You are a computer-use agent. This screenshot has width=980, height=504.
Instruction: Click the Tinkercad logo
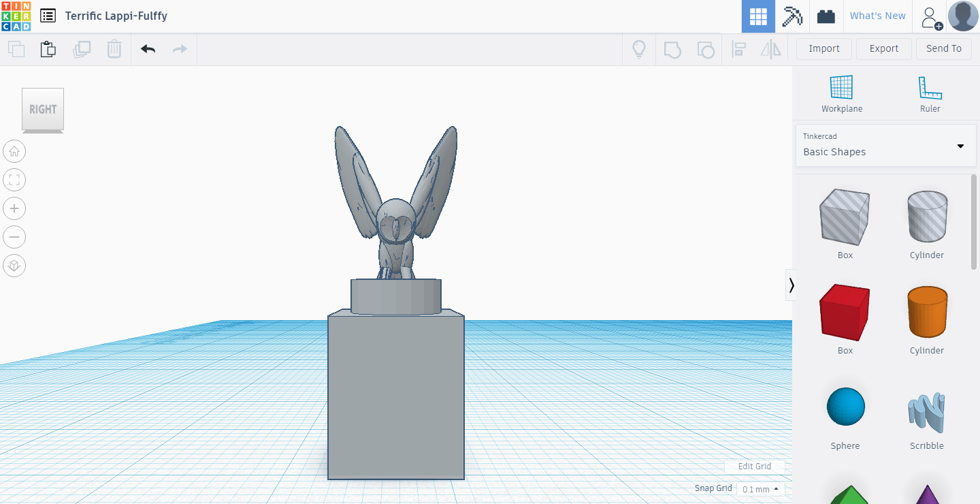16,16
